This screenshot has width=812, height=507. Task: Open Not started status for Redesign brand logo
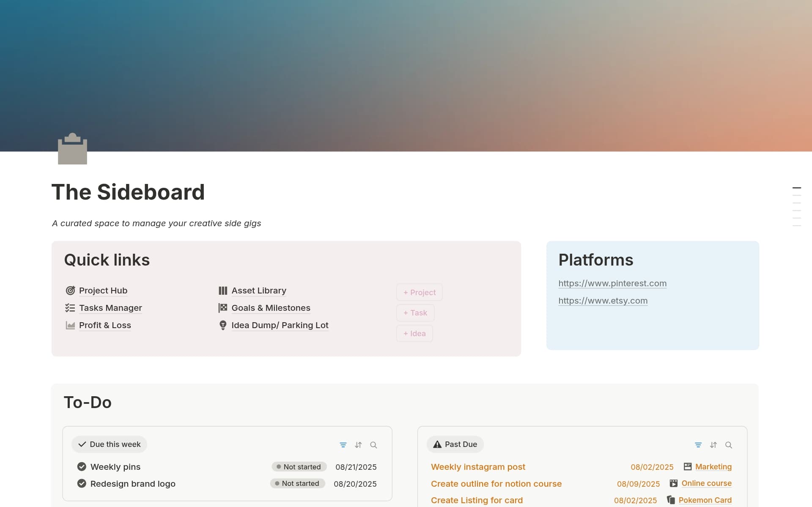click(x=298, y=483)
